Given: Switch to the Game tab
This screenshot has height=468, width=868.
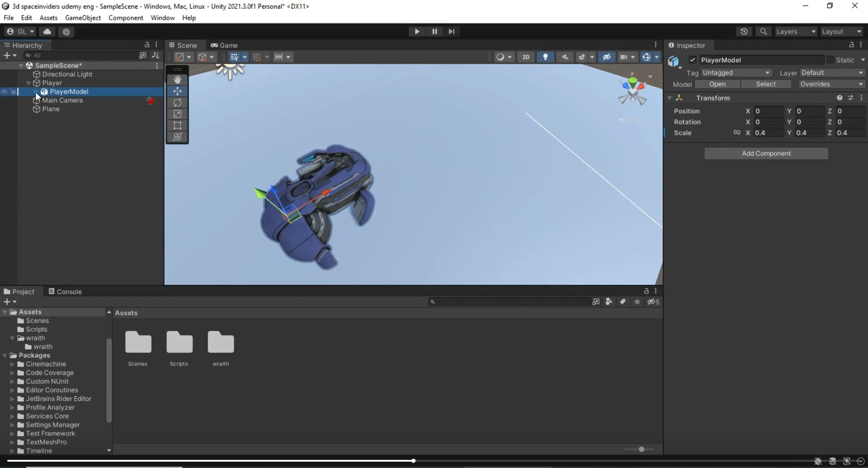Looking at the screenshot, I should [x=224, y=45].
